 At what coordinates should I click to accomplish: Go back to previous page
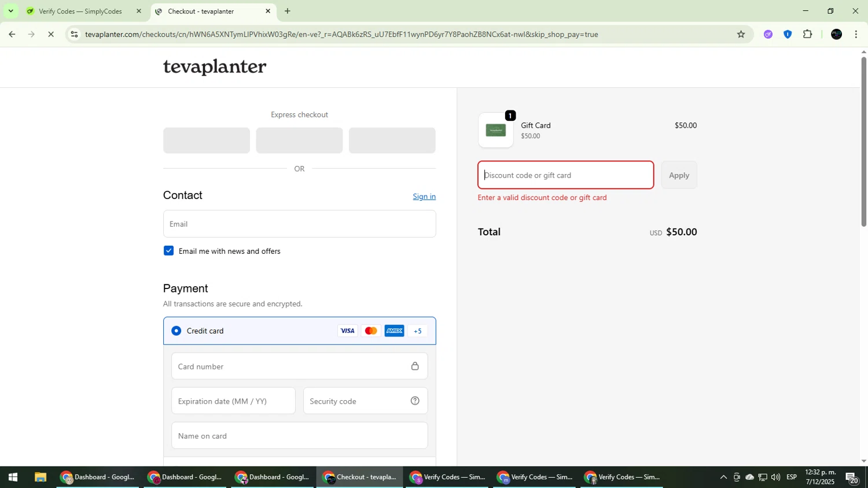point(12,34)
